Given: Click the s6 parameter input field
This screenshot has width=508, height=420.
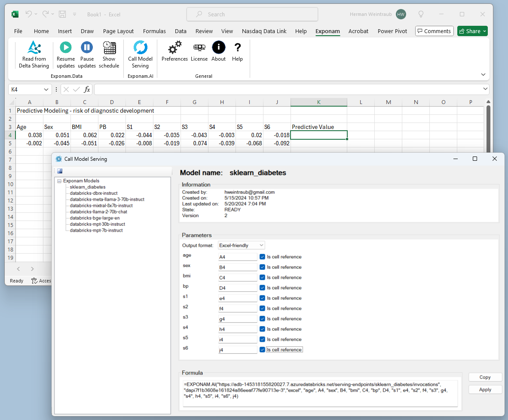Looking at the screenshot, I should (x=238, y=349).
